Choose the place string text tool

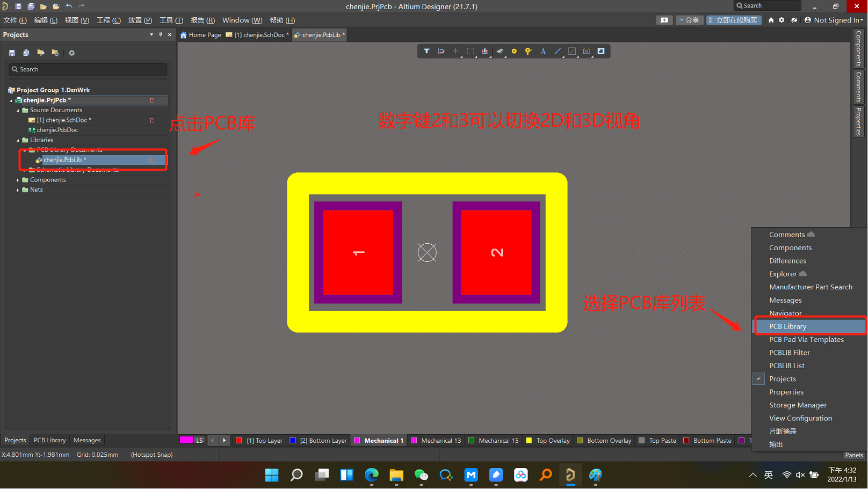pyautogui.click(x=543, y=52)
